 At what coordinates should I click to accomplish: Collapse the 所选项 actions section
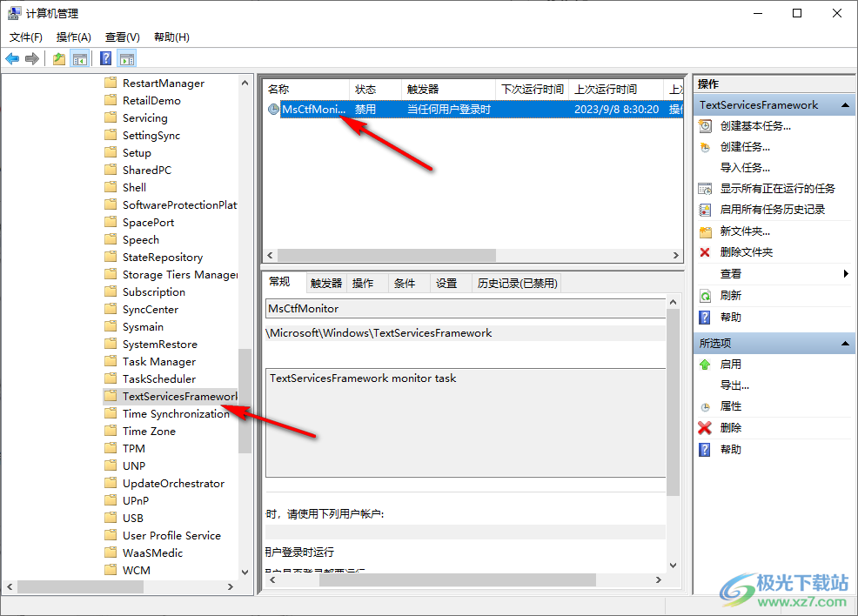point(845,344)
